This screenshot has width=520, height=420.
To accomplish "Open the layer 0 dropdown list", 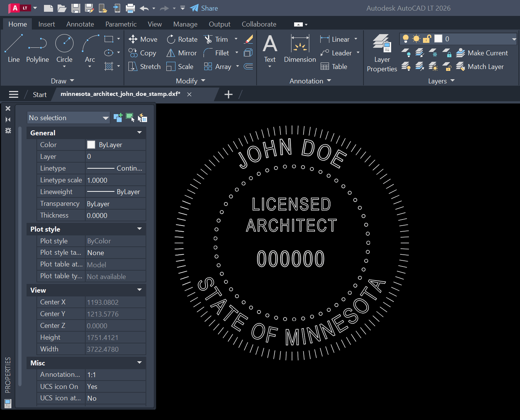I will [x=514, y=39].
